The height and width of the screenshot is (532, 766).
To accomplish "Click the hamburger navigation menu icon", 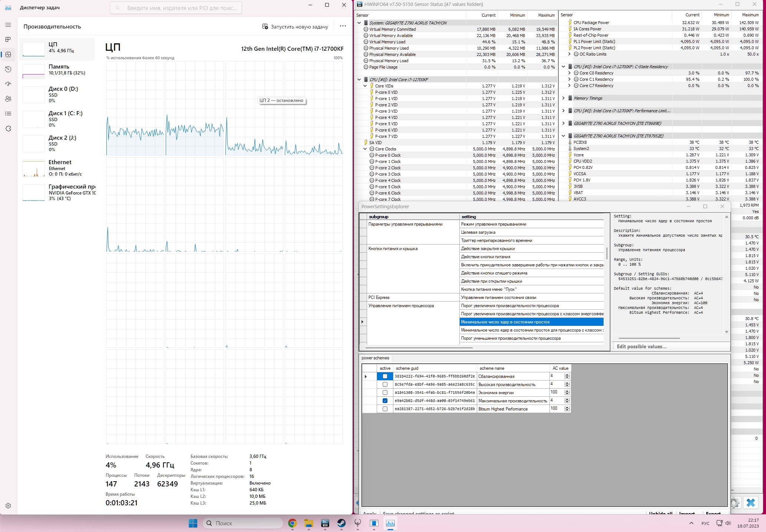I will pyautogui.click(x=8, y=25).
